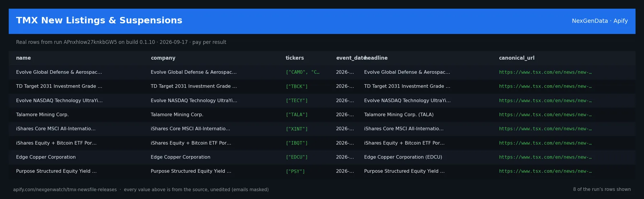Image resolution: width=644 pixels, height=199 pixels.
Task: Click name cell TD Target 2031 Investment Grade
Action: tap(59, 86)
